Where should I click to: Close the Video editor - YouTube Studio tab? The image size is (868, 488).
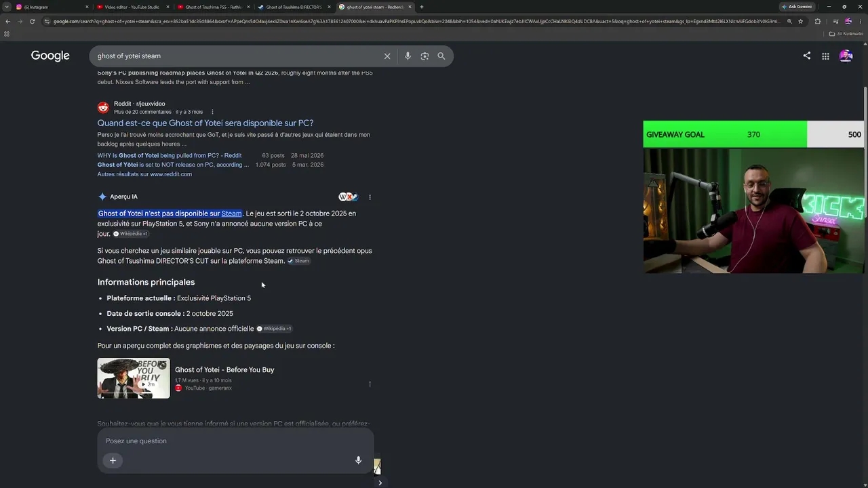tap(167, 7)
